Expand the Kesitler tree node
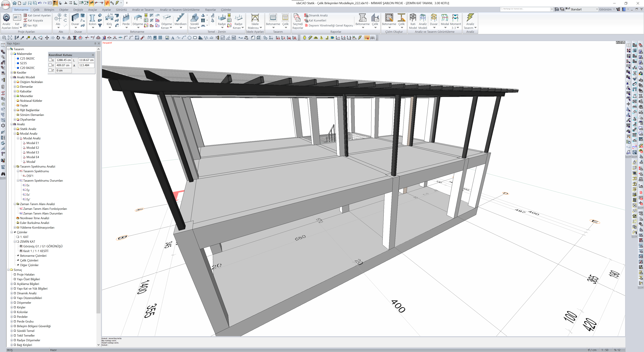Viewport: 644px width, 352px height. point(12,73)
